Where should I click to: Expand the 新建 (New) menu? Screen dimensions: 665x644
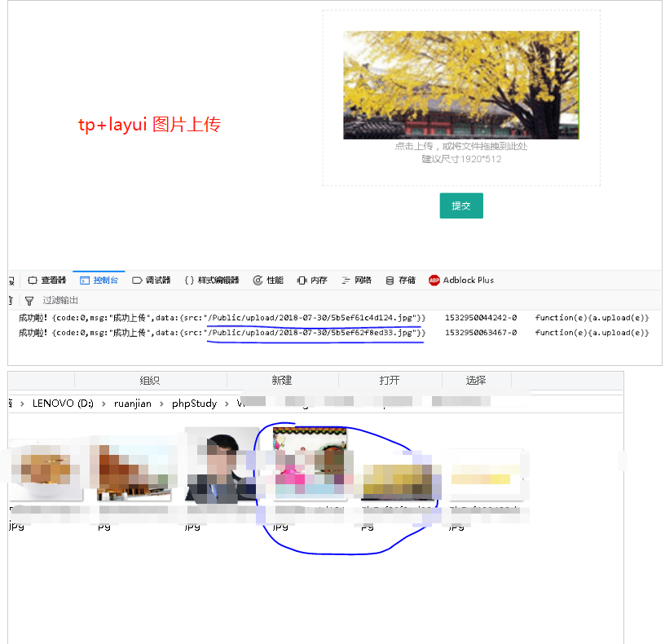pyautogui.click(x=281, y=380)
